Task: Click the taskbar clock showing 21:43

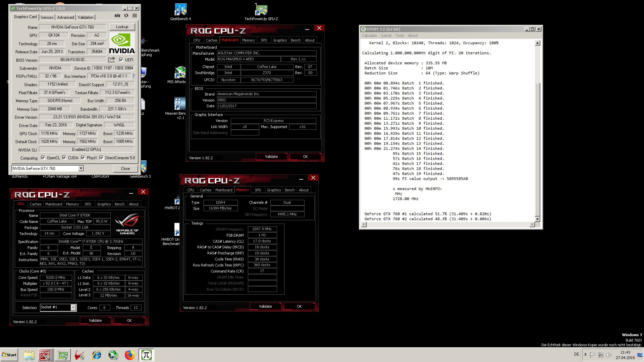Action: [625, 355]
